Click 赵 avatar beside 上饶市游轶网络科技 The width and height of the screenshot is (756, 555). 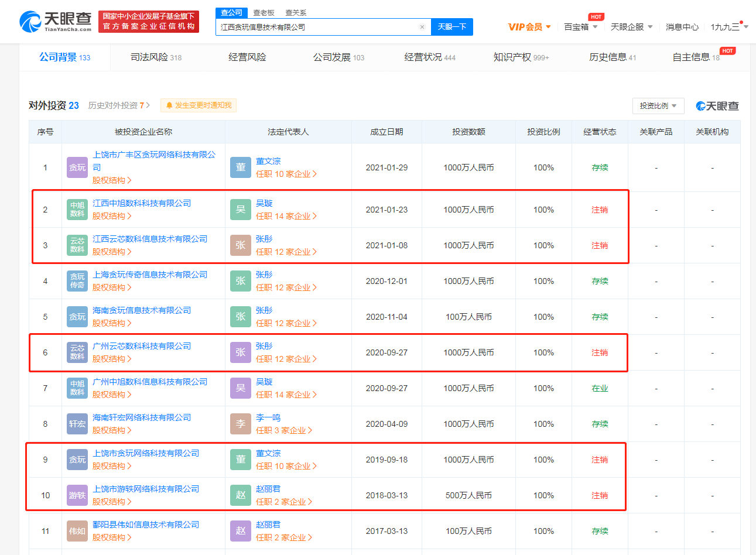pos(241,495)
